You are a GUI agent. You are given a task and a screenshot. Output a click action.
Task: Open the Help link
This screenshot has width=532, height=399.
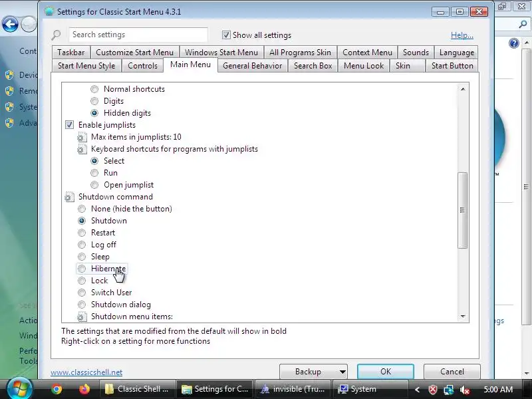coord(462,35)
